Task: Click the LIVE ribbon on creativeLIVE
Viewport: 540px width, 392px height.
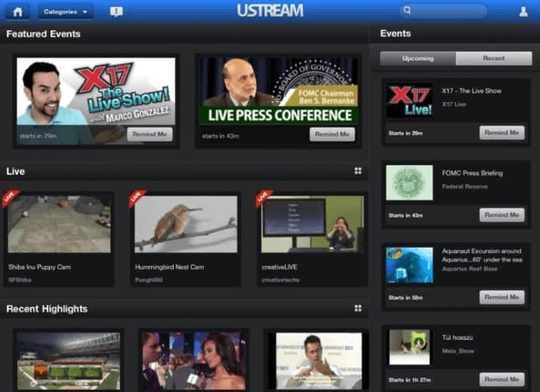Action: pos(263,198)
